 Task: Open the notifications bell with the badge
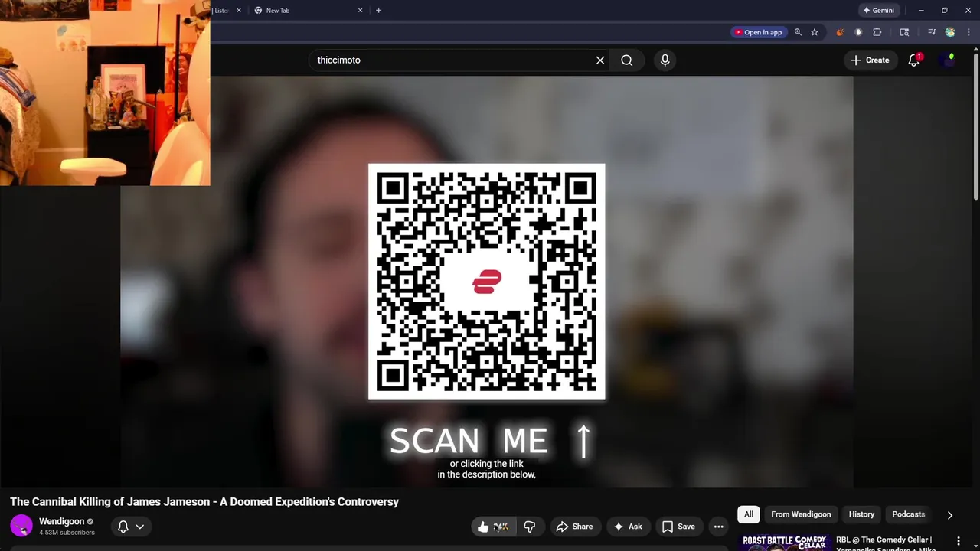pyautogui.click(x=914, y=60)
